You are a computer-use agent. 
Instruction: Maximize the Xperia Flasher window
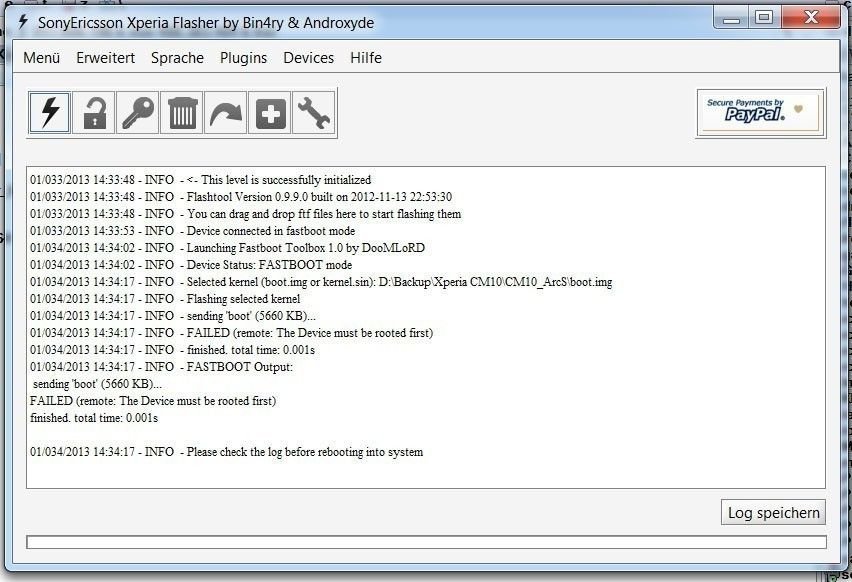point(764,18)
